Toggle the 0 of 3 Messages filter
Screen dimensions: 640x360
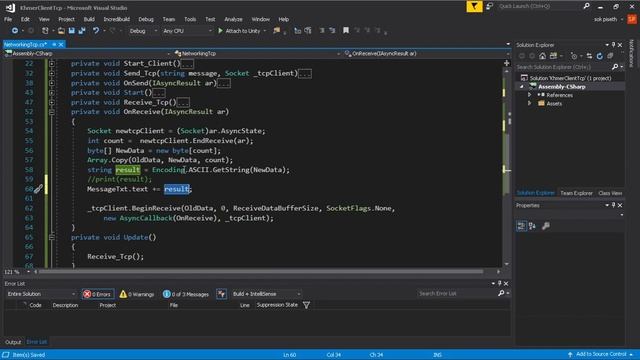[x=185, y=294]
